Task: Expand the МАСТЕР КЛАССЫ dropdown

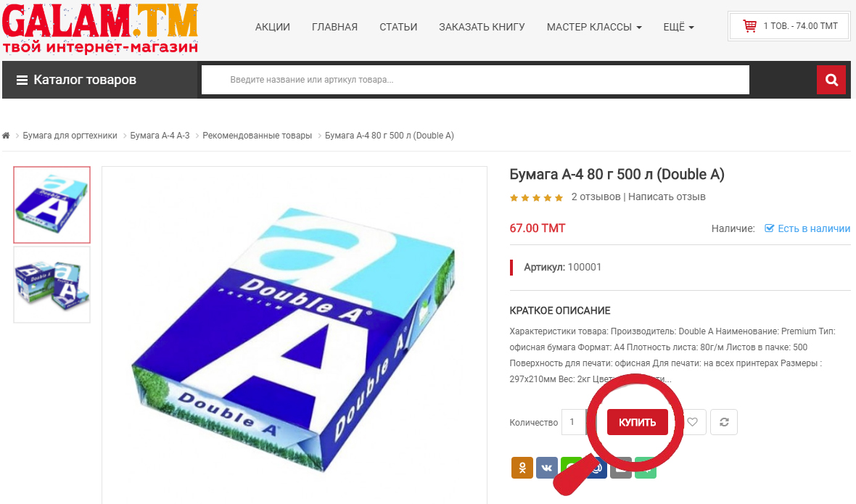Action: point(594,27)
